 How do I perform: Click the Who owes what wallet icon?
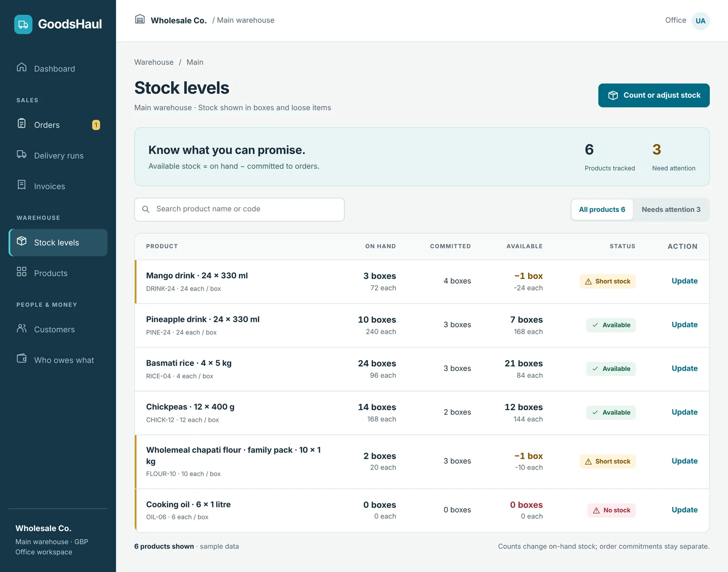point(21,358)
